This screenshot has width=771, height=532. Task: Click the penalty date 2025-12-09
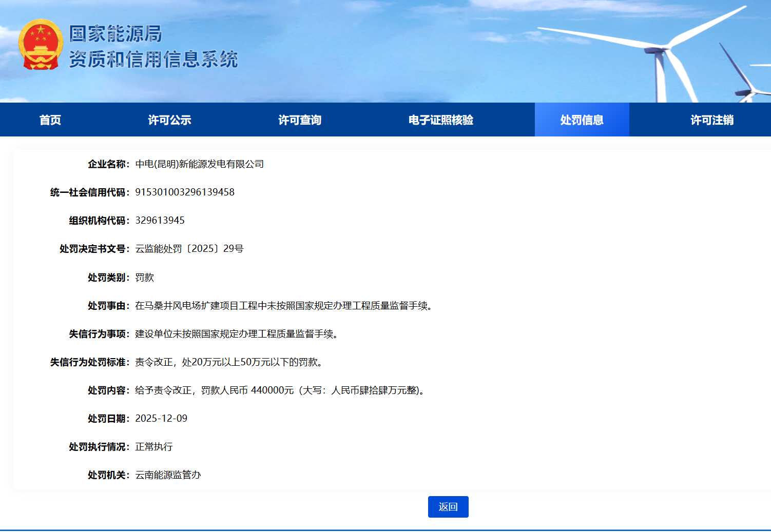point(161,419)
